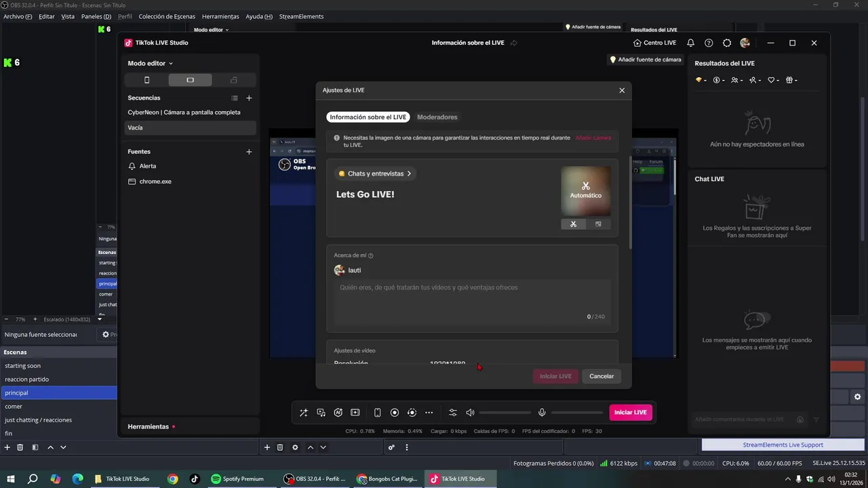The height and width of the screenshot is (488, 868).
Task: Open the profile avatar in title bar
Action: (745, 43)
